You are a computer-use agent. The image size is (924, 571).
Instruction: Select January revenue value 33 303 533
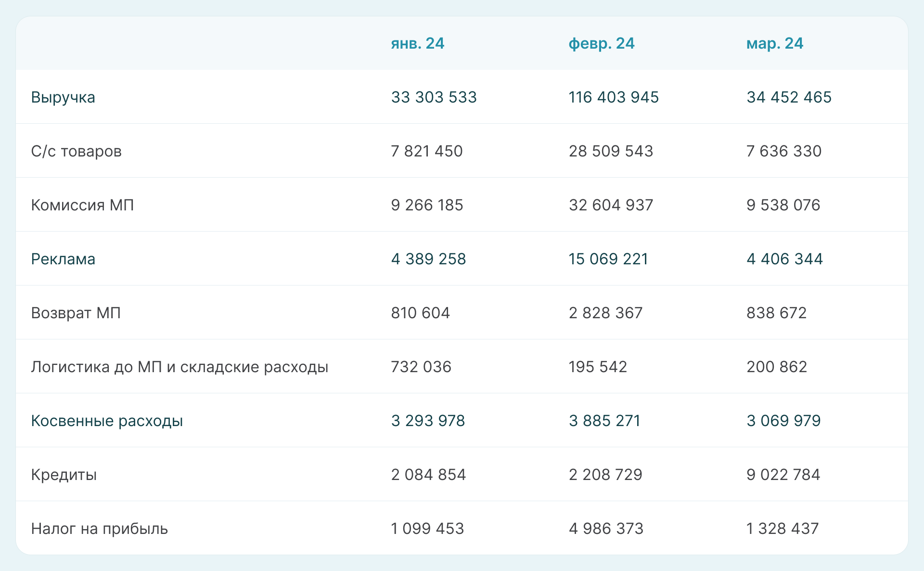click(434, 97)
